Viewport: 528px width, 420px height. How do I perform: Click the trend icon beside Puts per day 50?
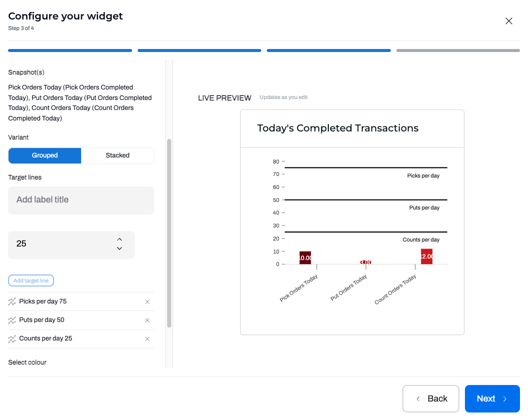pyautogui.click(x=12, y=320)
